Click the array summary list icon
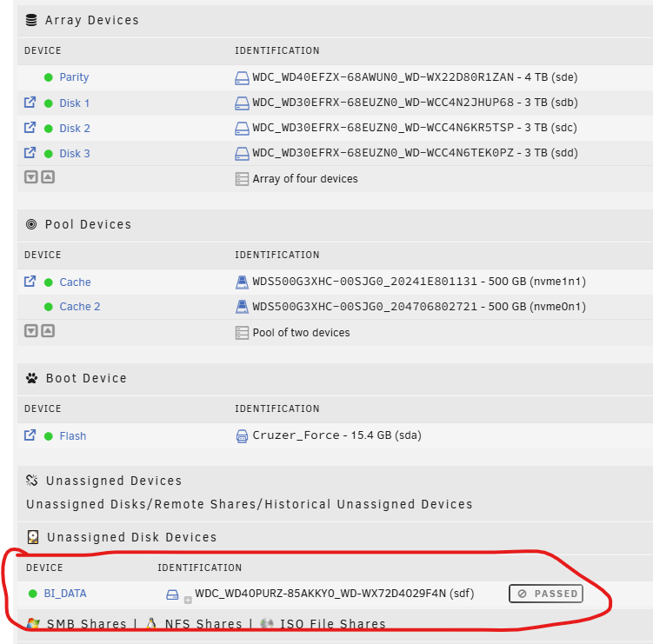 (x=242, y=179)
